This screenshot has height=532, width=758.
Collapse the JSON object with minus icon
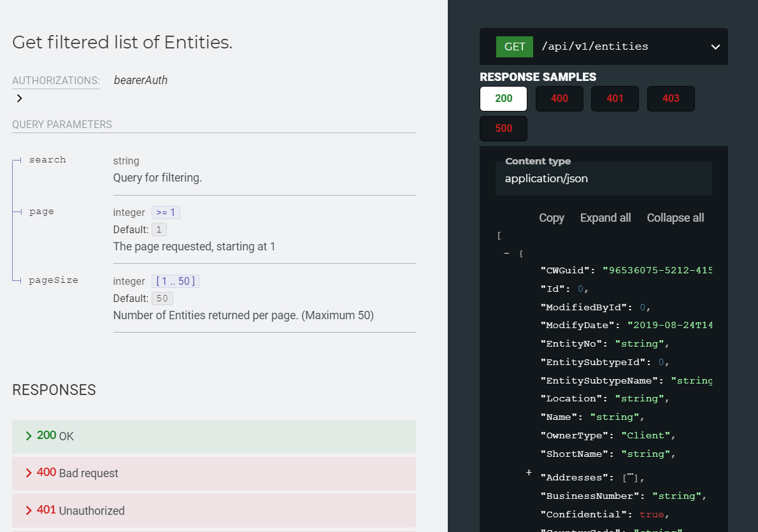(x=507, y=254)
